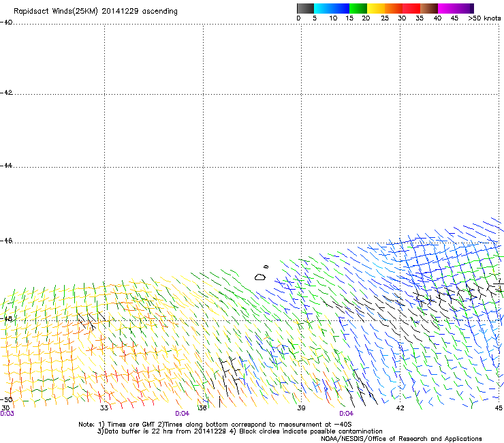Click the magenta 40-45 knots color band
This screenshot has height=443, width=504.
coord(447,8)
